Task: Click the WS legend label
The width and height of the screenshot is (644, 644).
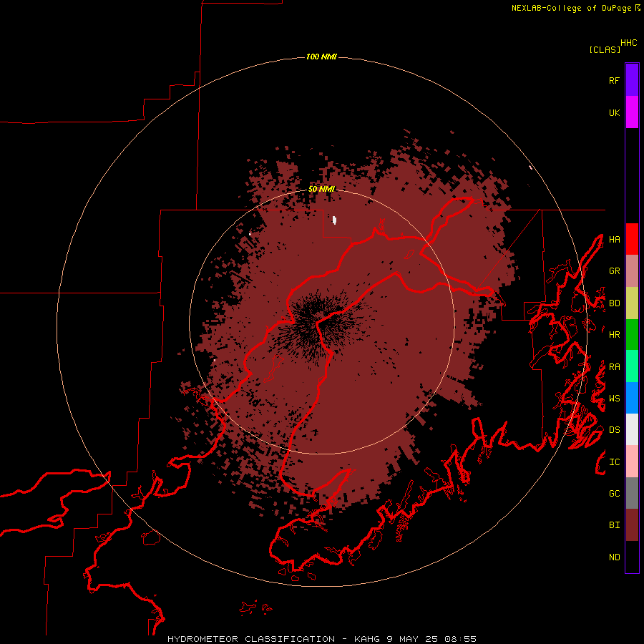Action: [x=614, y=399]
